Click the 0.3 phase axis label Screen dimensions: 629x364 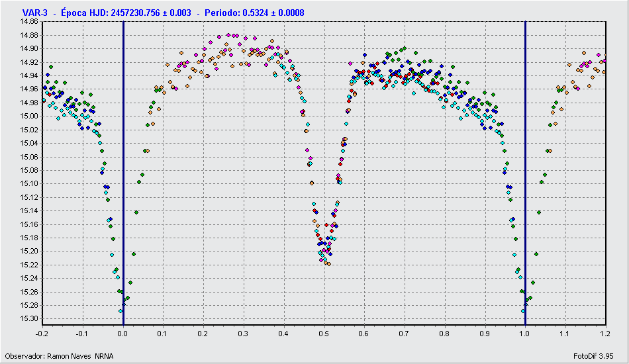244,334
